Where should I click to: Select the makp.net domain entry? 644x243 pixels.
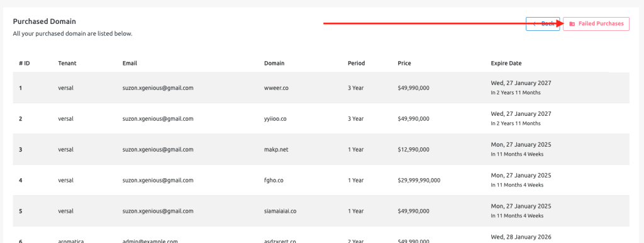point(276,149)
